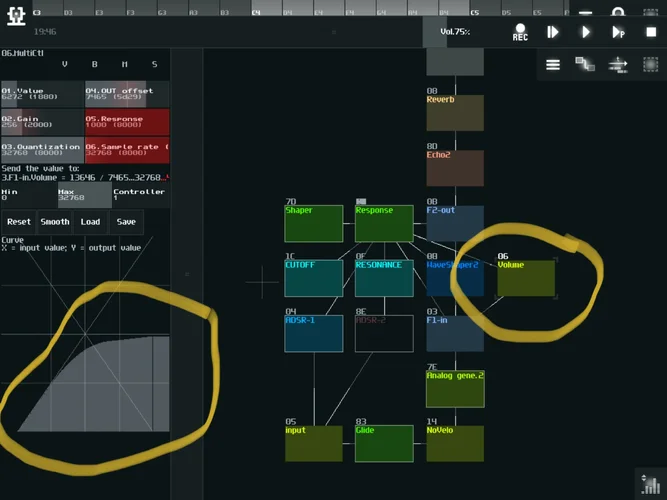The width and height of the screenshot is (667, 500).
Task: Click the "Send the value to:" label
Action: click(x=40, y=169)
